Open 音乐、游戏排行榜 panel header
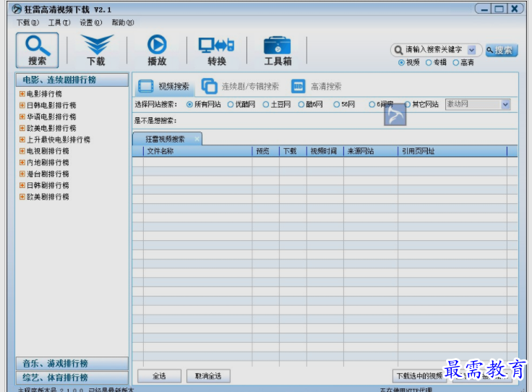Viewport: 532px width, 392px height. [72, 364]
